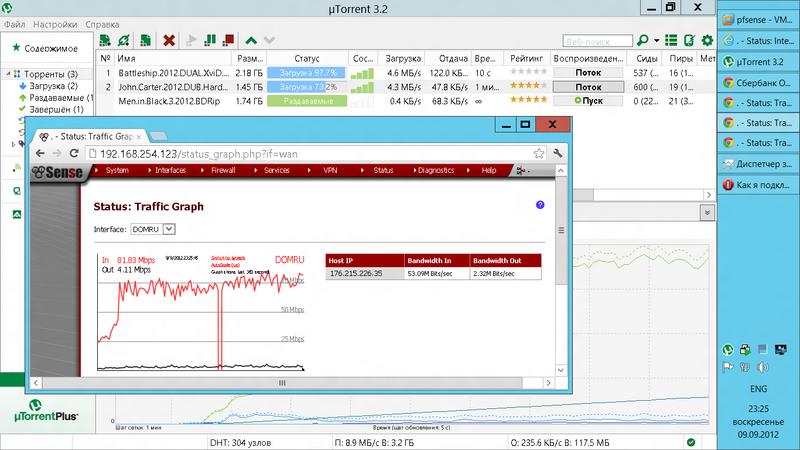Screen dimensions: 800x450
Task: Click Chrome horizontal scrollbar thumb
Action: coord(282,383)
